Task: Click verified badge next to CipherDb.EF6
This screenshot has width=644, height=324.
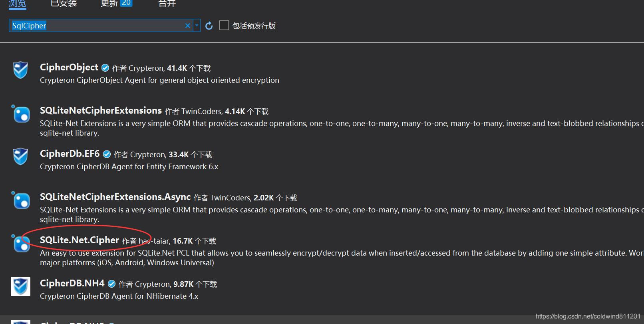Action: pyautogui.click(x=107, y=154)
